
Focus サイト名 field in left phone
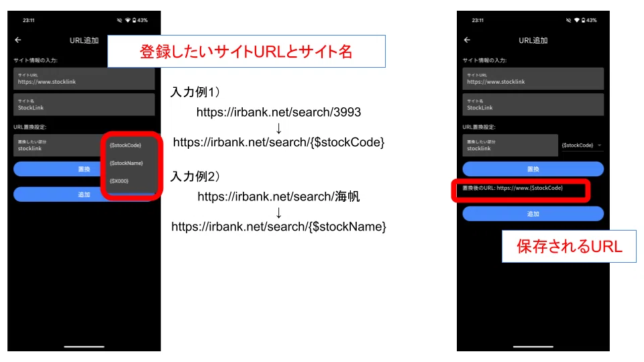point(84,105)
